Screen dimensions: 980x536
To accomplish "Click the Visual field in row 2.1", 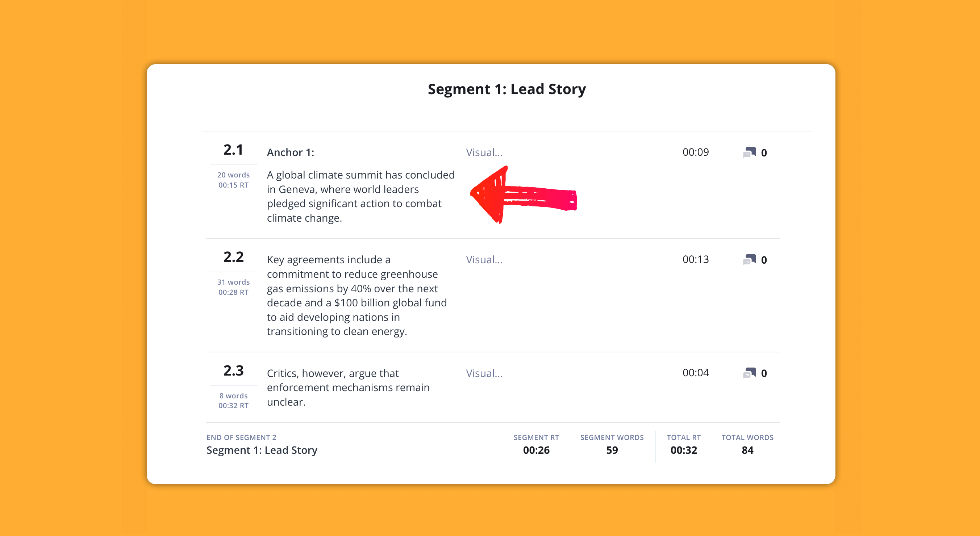I will tap(484, 152).
